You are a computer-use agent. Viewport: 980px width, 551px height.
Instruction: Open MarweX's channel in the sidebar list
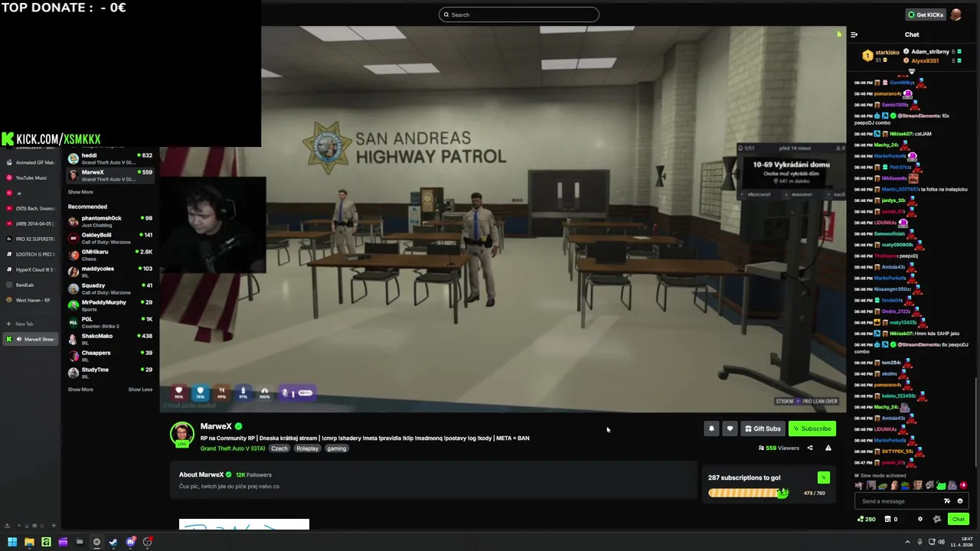point(109,175)
